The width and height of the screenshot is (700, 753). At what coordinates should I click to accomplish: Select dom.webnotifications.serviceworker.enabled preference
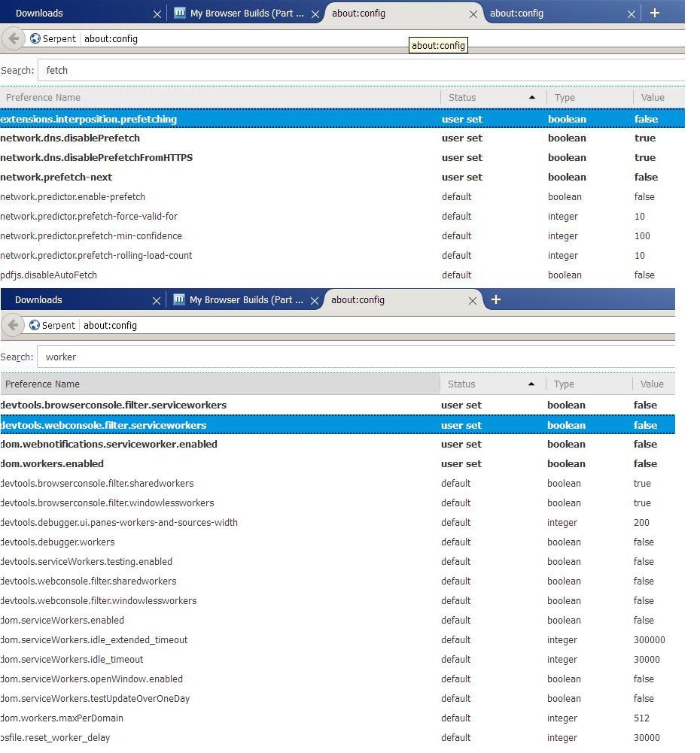tap(337, 445)
